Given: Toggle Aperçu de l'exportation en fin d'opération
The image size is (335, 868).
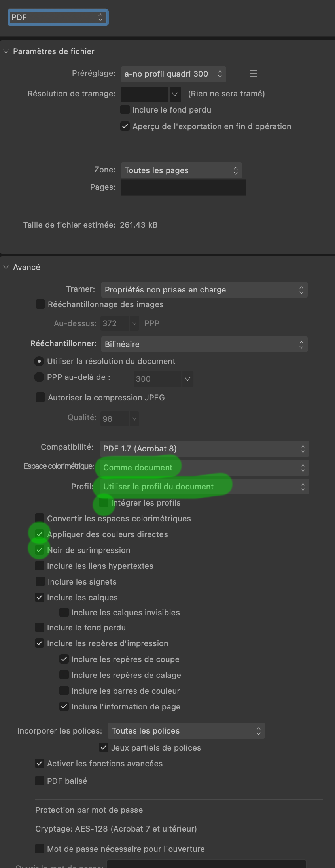Looking at the screenshot, I should click(x=125, y=126).
